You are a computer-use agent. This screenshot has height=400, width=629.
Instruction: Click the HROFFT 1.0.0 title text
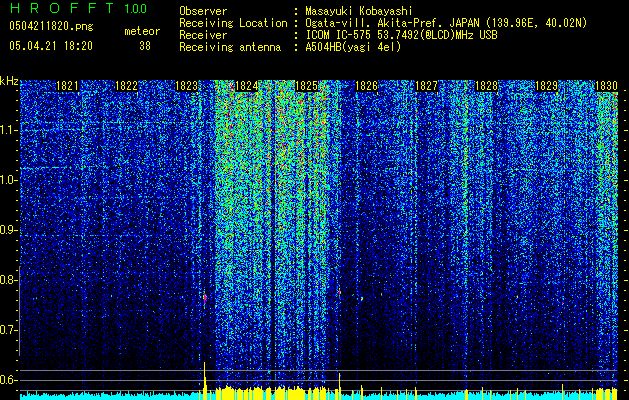(x=79, y=8)
